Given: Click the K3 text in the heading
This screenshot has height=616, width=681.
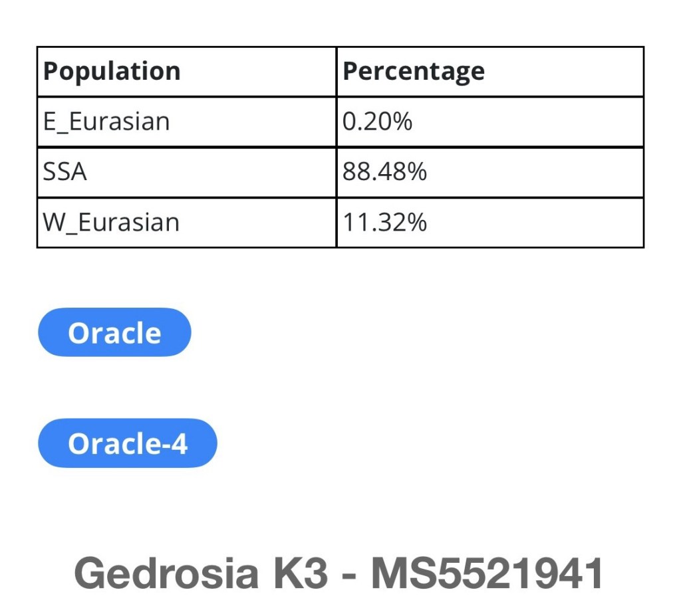Looking at the screenshot, I should (301, 573).
